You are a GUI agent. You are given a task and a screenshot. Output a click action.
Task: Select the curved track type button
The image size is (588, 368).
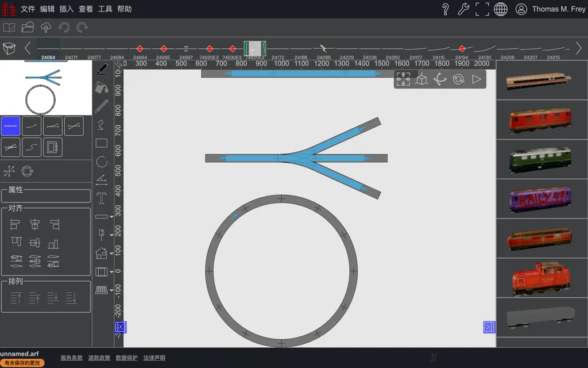point(32,126)
